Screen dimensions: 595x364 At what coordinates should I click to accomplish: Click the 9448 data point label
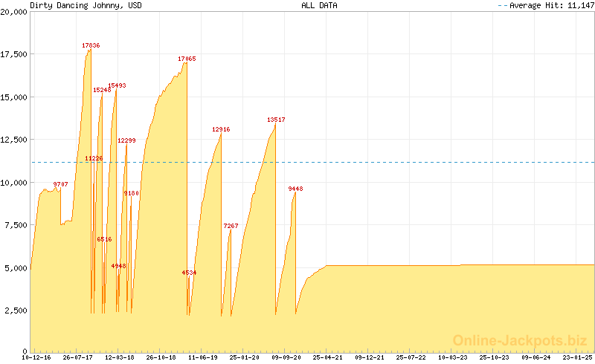(x=295, y=189)
